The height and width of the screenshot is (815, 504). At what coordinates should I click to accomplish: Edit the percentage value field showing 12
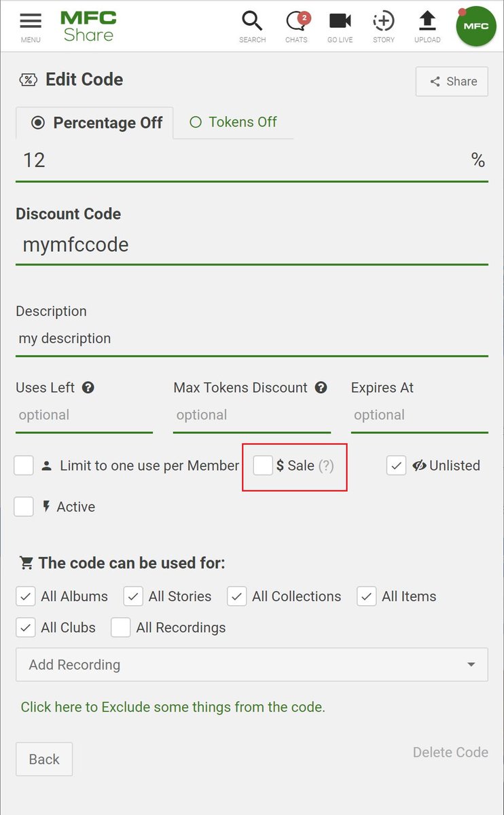(252, 161)
